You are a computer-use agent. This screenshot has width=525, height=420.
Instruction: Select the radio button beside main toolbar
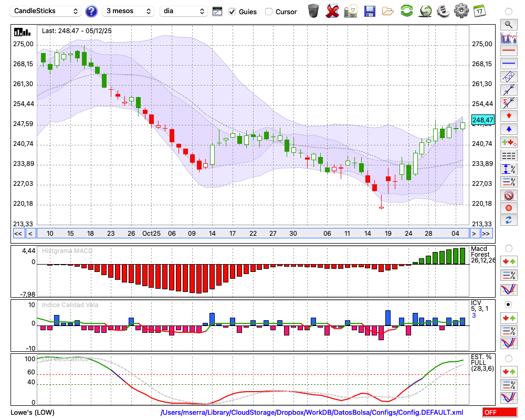tap(509, 12)
